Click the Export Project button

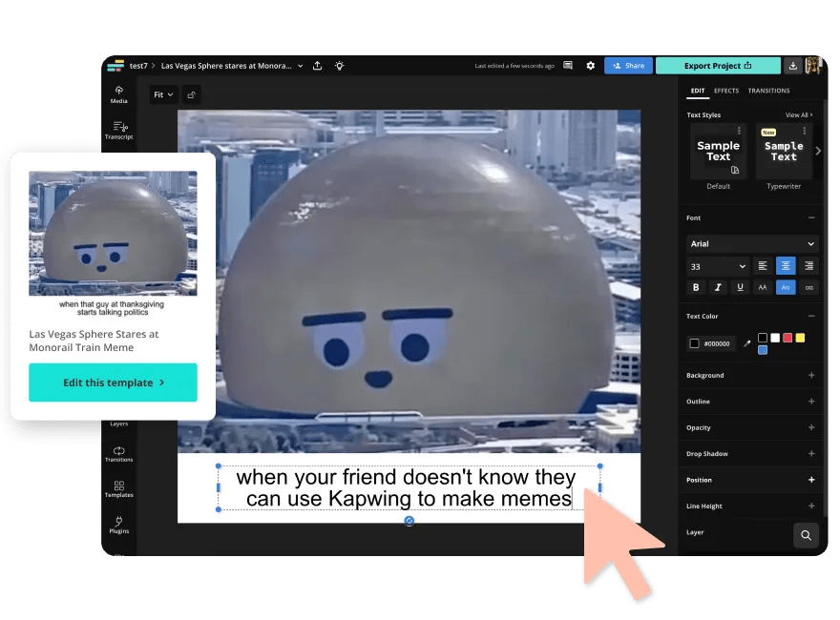point(718,66)
